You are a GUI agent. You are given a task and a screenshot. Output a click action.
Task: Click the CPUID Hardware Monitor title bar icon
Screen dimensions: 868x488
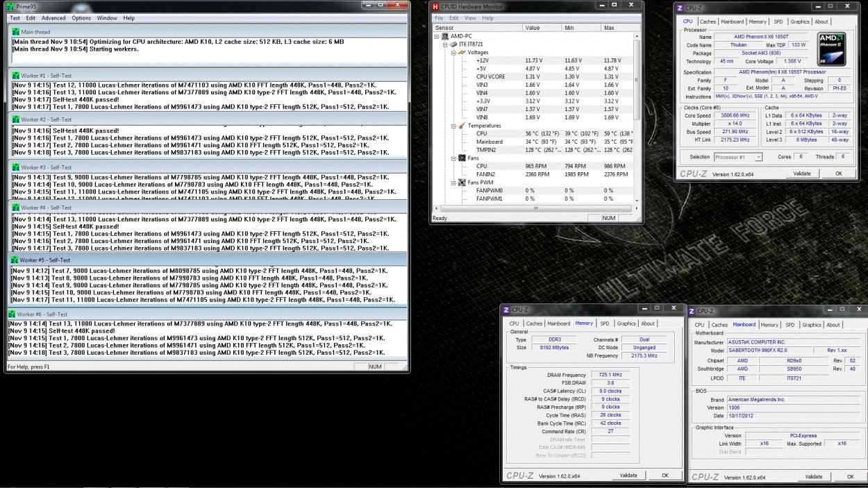[x=436, y=6]
